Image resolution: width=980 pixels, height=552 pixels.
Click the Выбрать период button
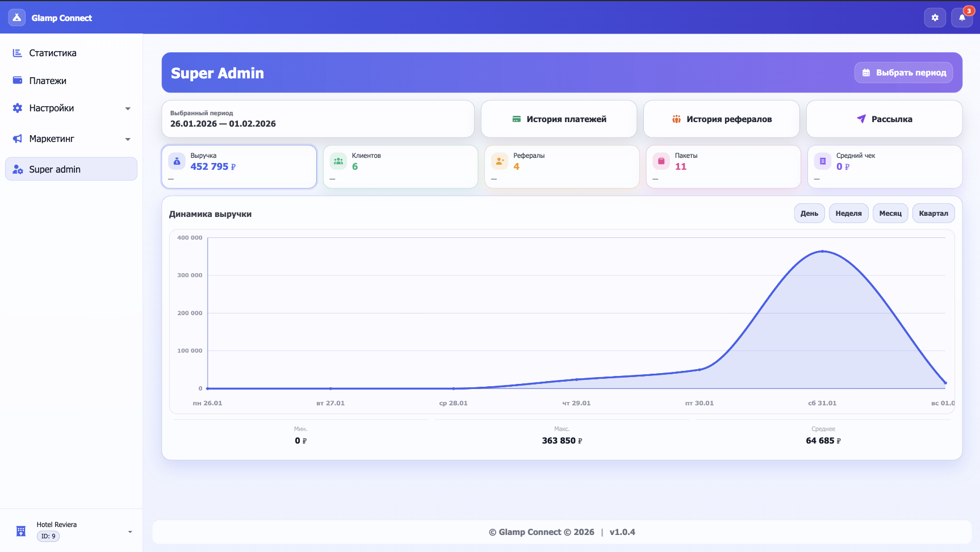coord(903,73)
